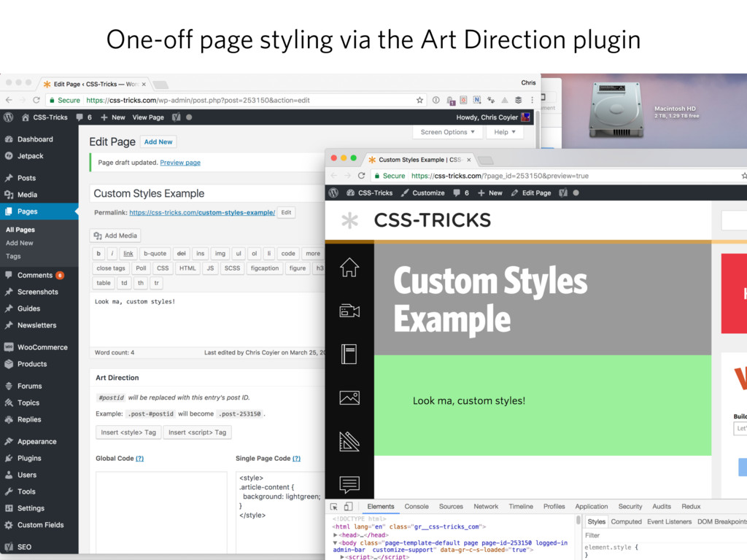
Task: Open the speech bubble icon in CSS-Tricks sidebar
Action: [x=349, y=484]
